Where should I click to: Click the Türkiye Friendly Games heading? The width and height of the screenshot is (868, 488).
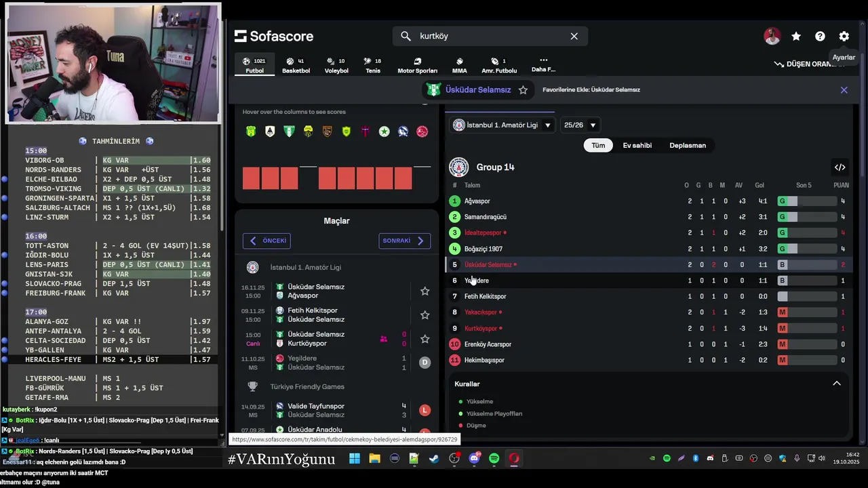click(307, 386)
